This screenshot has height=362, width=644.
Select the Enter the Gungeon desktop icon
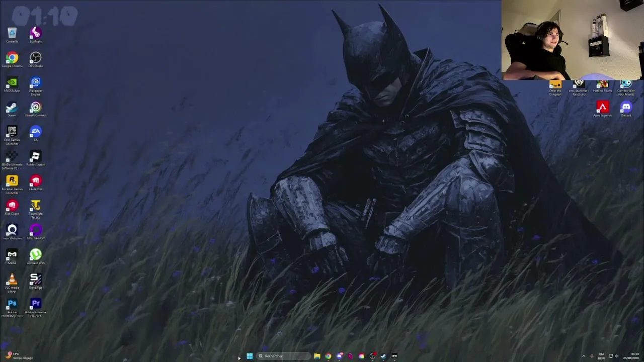click(x=555, y=88)
